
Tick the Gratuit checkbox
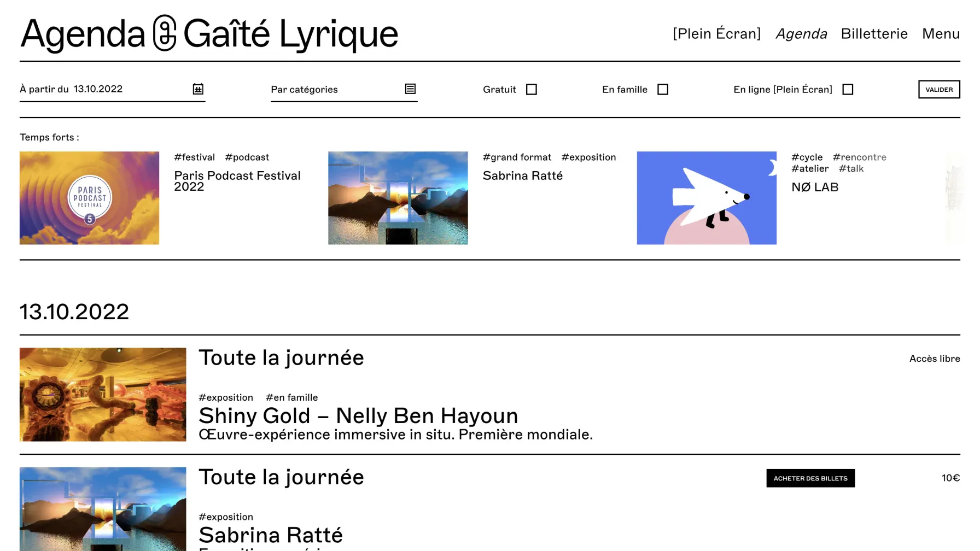(531, 90)
